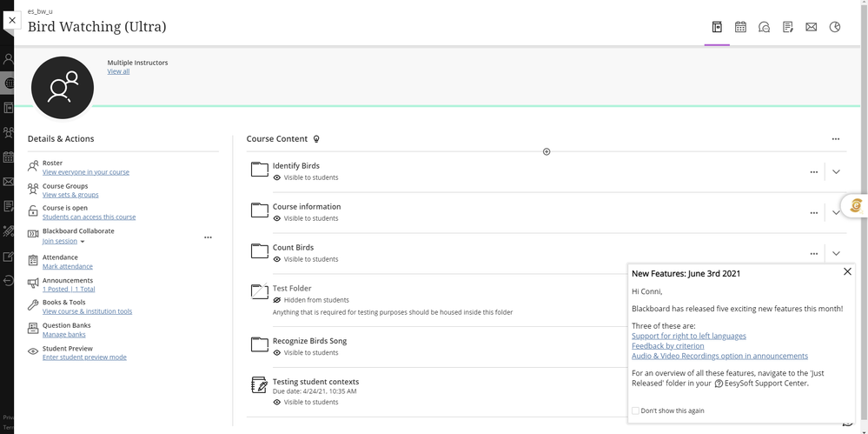Open the Messages envelope icon in top bar
Image resolution: width=868 pixels, height=434 pixels.
(811, 27)
